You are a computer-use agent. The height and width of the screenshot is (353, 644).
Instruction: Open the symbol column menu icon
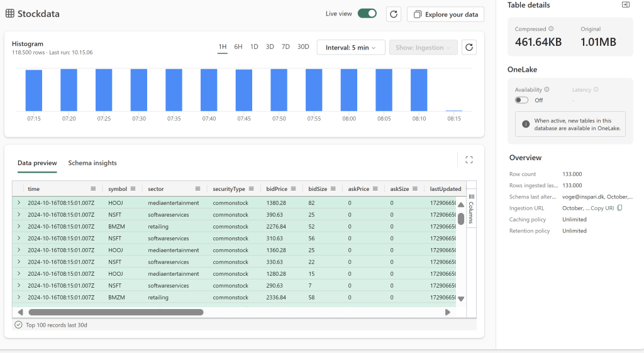click(x=134, y=188)
